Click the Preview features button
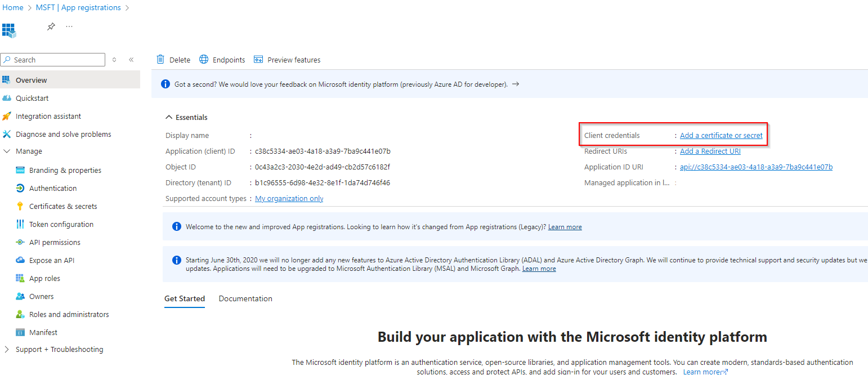 pos(287,60)
